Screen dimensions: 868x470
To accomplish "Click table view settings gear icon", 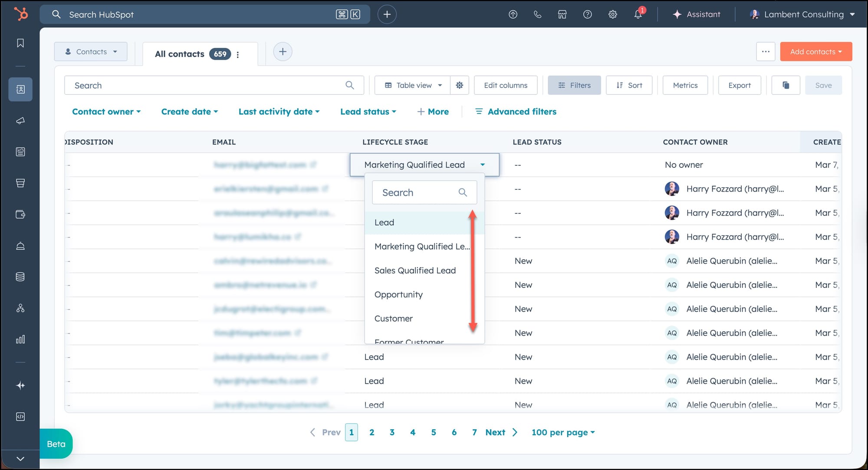I will (x=460, y=85).
